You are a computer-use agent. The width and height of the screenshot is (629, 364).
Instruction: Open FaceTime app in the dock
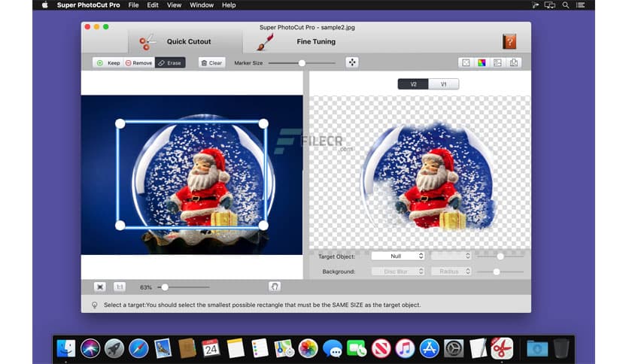click(357, 348)
